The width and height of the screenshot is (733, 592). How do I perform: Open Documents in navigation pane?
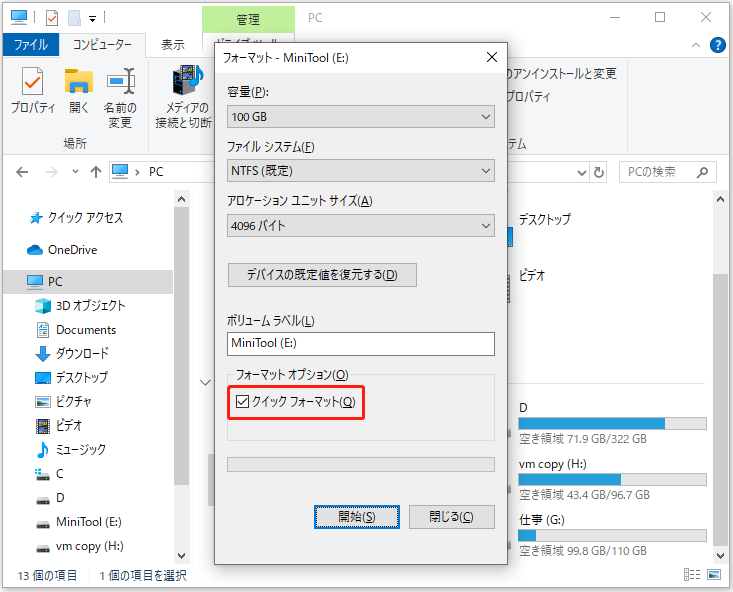point(86,330)
